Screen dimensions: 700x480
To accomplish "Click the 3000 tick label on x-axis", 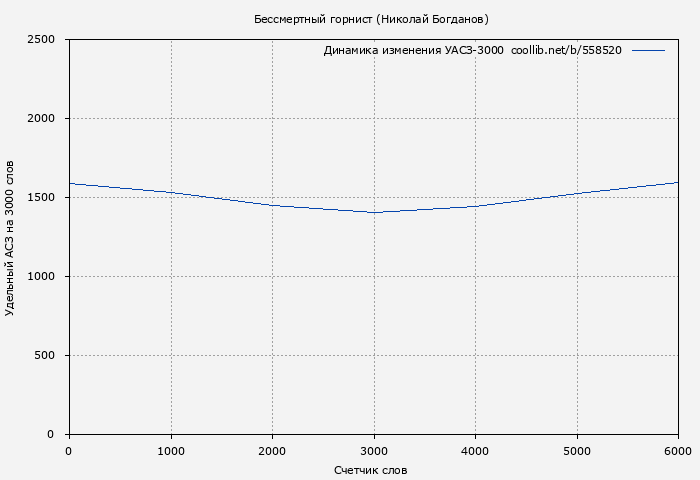I will point(374,452).
